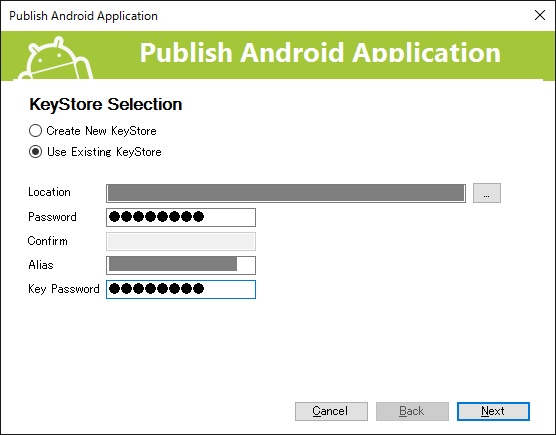Focus the KeyStore Password field
This screenshot has height=435, width=556.
click(x=181, y=217)
